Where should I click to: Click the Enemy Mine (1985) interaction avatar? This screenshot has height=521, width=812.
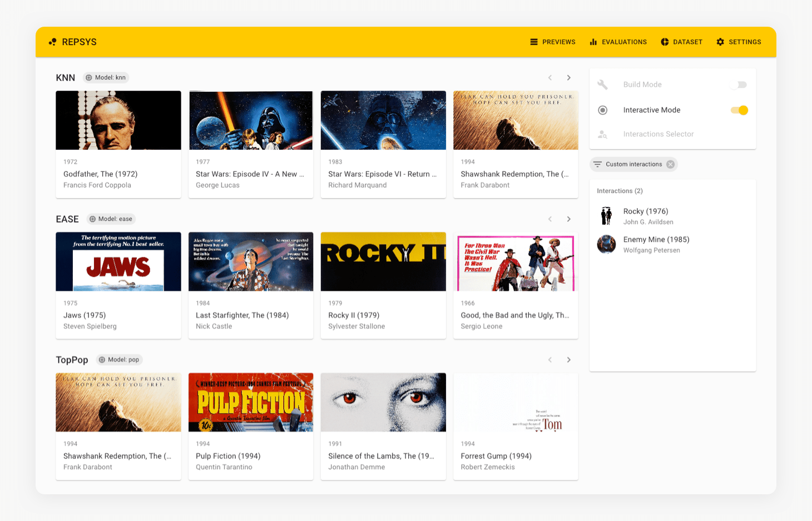click(606, 244)
